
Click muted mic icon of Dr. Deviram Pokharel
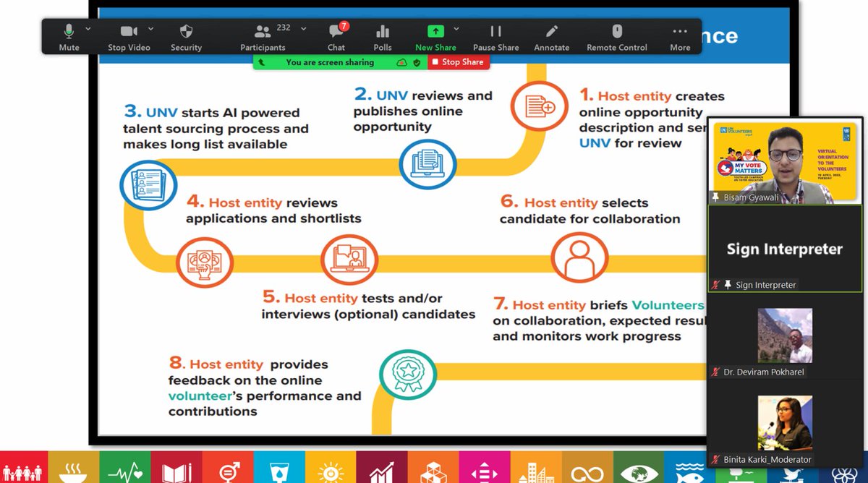pyautogui.click(x=715, y=372)
